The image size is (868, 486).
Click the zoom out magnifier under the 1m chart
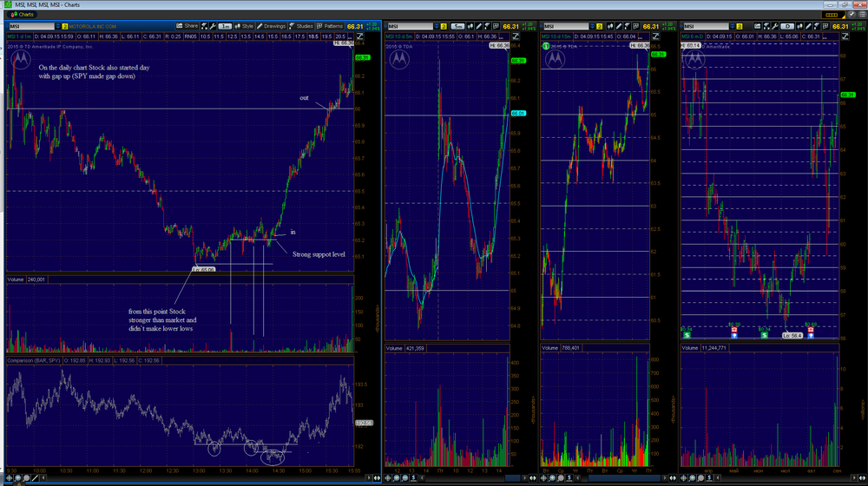click(x=27, y=477)
